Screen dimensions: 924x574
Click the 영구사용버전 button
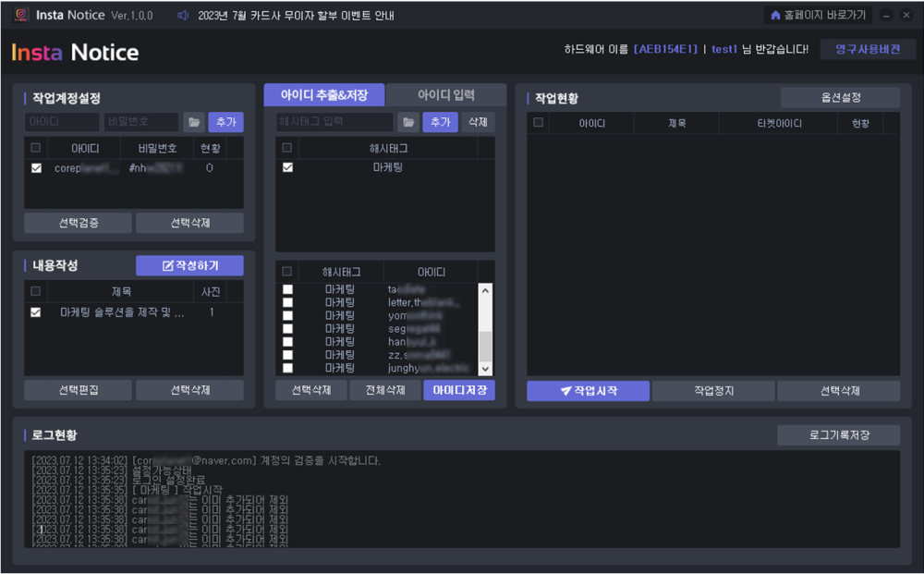coord(868,50)
